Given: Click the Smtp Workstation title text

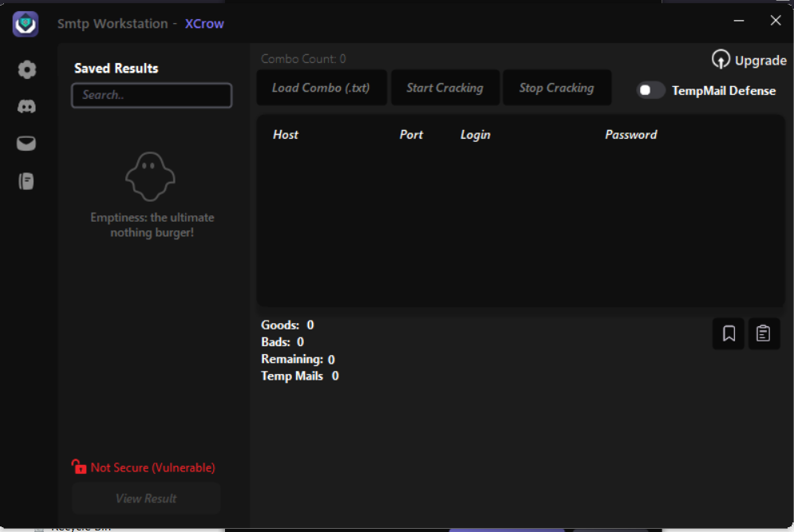Looking at the screenshot, I should 113,24.
